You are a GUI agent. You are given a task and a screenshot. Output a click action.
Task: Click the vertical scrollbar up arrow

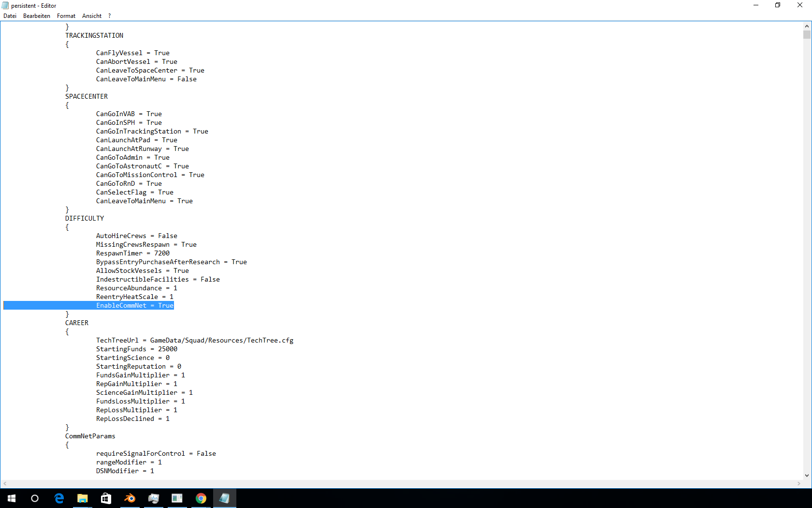(x=807, y=26)
